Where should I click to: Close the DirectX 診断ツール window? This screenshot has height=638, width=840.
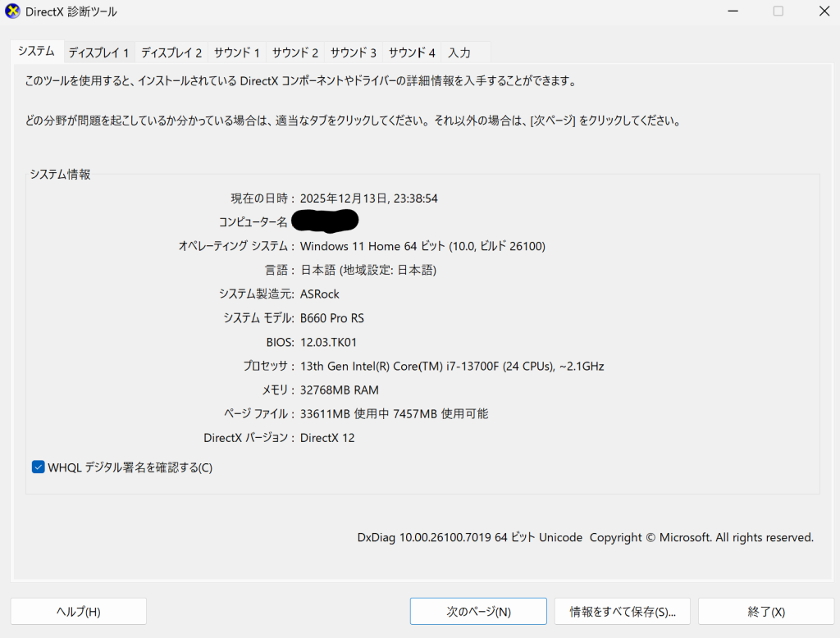point(824,11)
